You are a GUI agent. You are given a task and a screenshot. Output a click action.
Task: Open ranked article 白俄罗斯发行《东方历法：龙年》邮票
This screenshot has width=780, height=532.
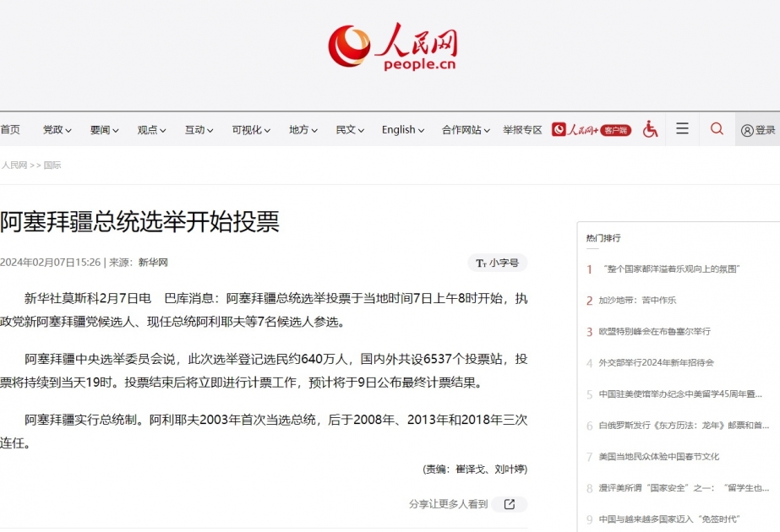click(x=684, y=426)
